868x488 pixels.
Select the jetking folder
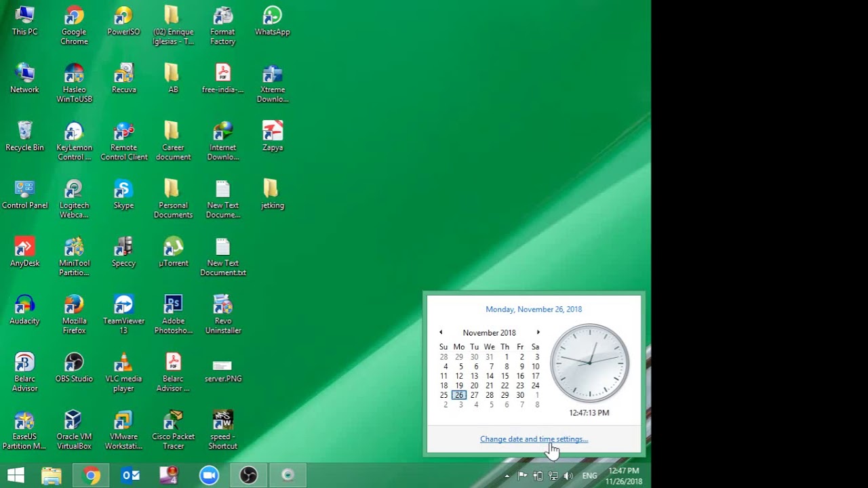(x=273, y=195)
